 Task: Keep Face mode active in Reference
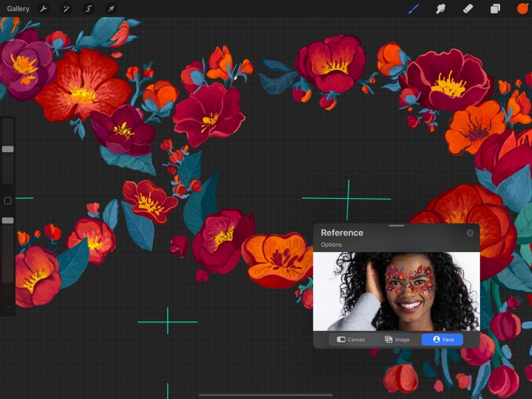point(442,339)
